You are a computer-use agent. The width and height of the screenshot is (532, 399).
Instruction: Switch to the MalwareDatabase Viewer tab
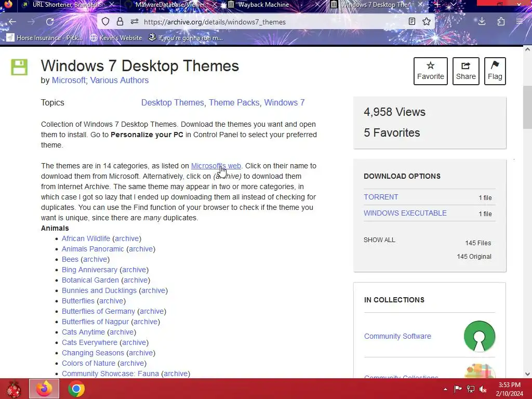pyautogui.click(x=170, y=4)
